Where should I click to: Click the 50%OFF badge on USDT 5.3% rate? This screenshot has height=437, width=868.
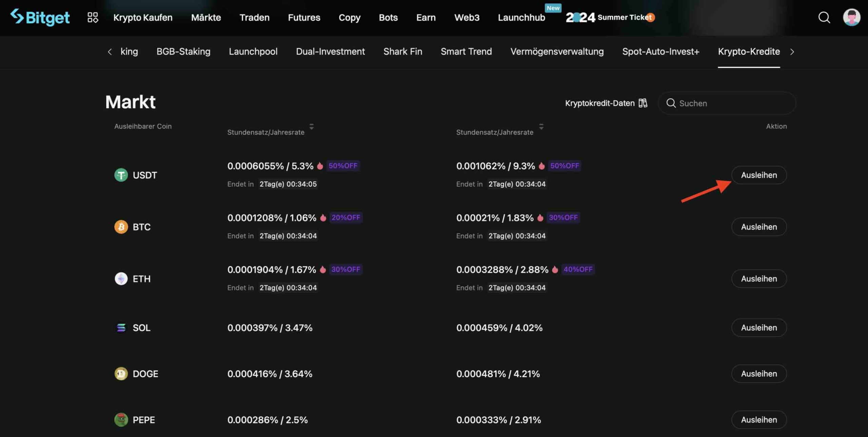tap(343, 166)
